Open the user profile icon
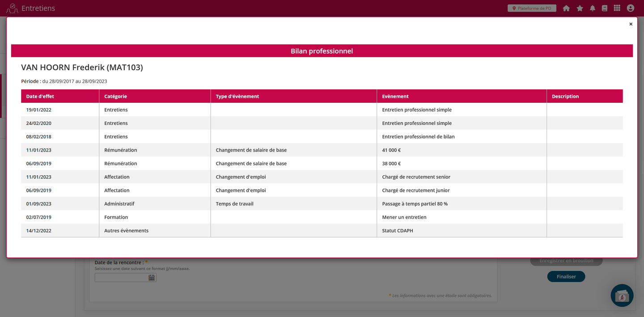 click(631, 8)
